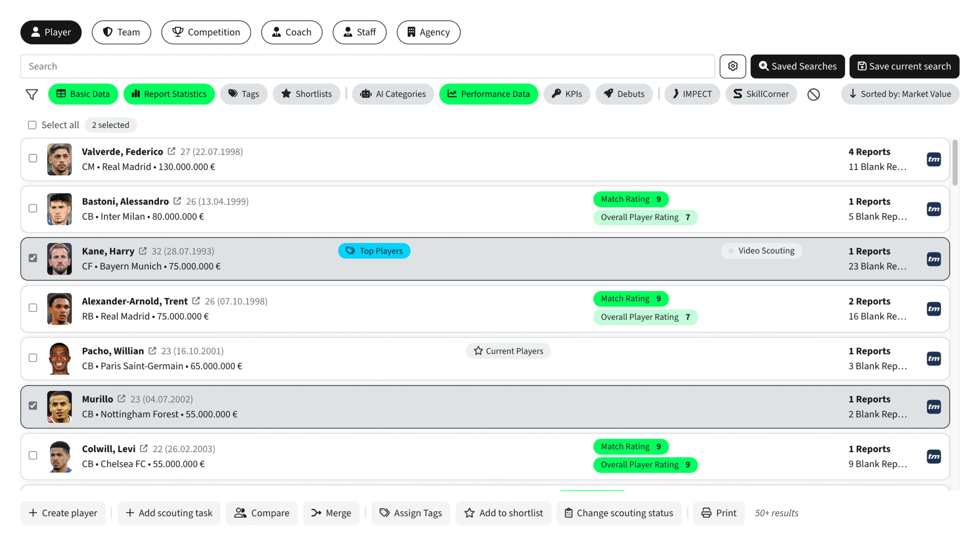Select Valverde, Federico row checkbox
This screenshot has width=980, height=551.
click(x=33, y=158)
